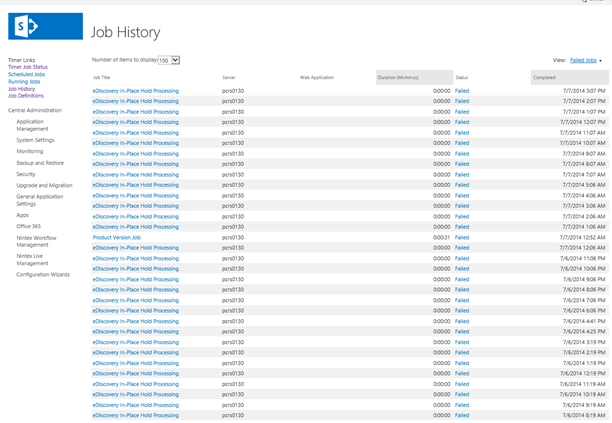Select Running Jobs in the left navigation
This screenshot has width=612, height=423.
(x=24, y=81)
